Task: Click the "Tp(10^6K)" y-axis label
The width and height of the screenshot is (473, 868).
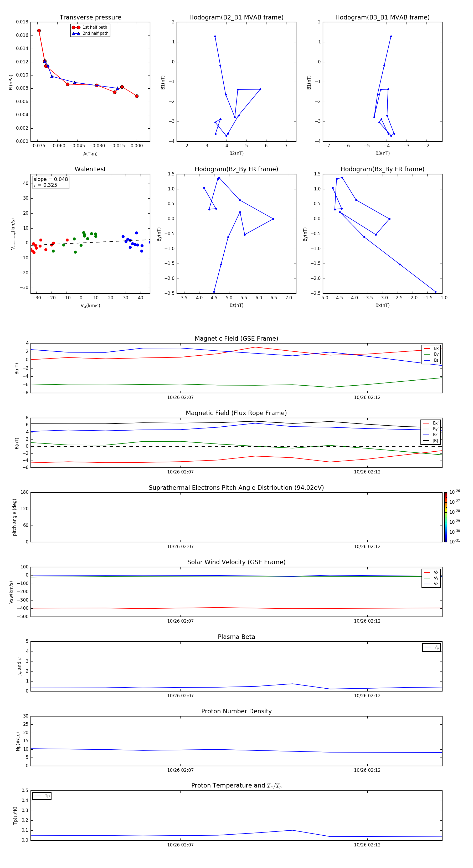Action: [15, 816]
